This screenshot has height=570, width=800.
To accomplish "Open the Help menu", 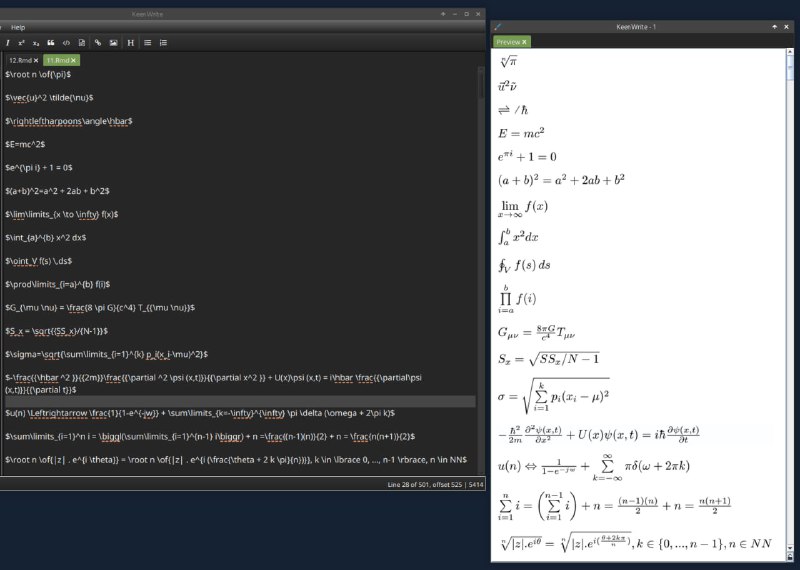I will pyautogui.click(x=18, y=28).
